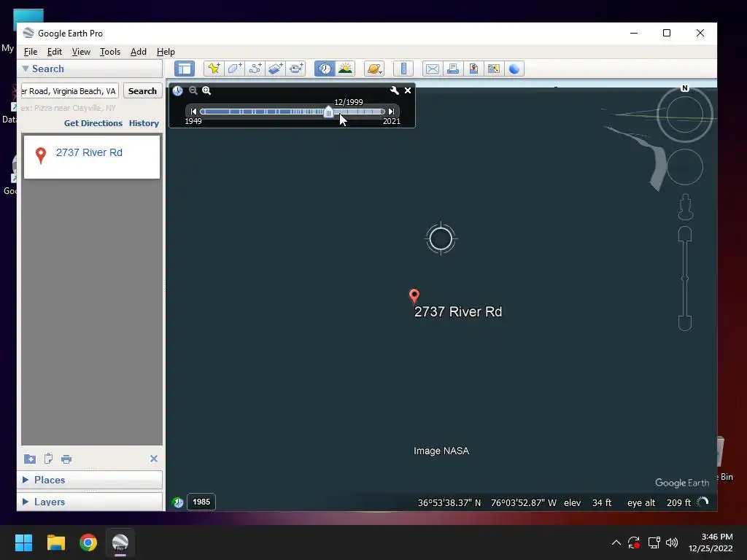Image resolution: width=747 pixels, height=560 pixels.
Task: Zoom out the time slider range
Action: point(193,90)
